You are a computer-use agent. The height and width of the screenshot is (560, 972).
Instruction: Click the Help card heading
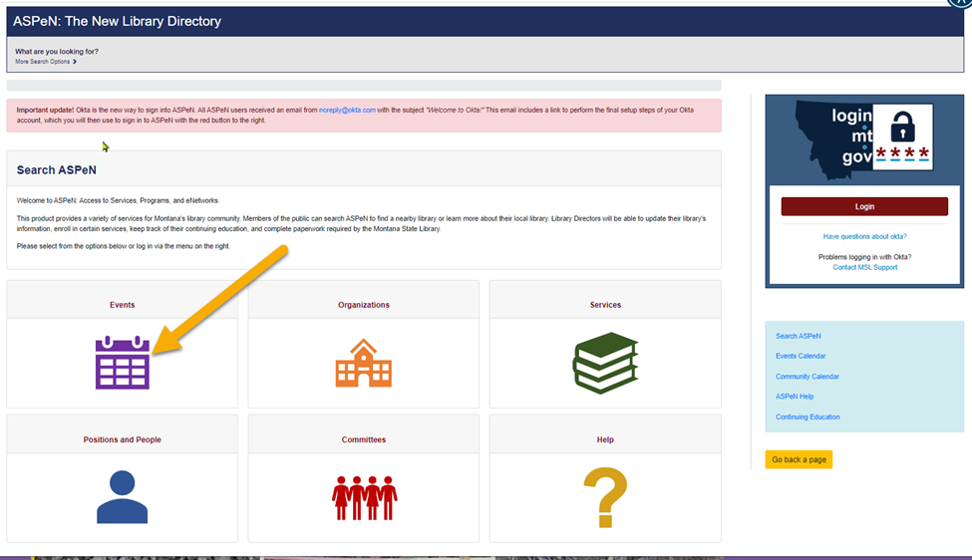coord(605,439)
